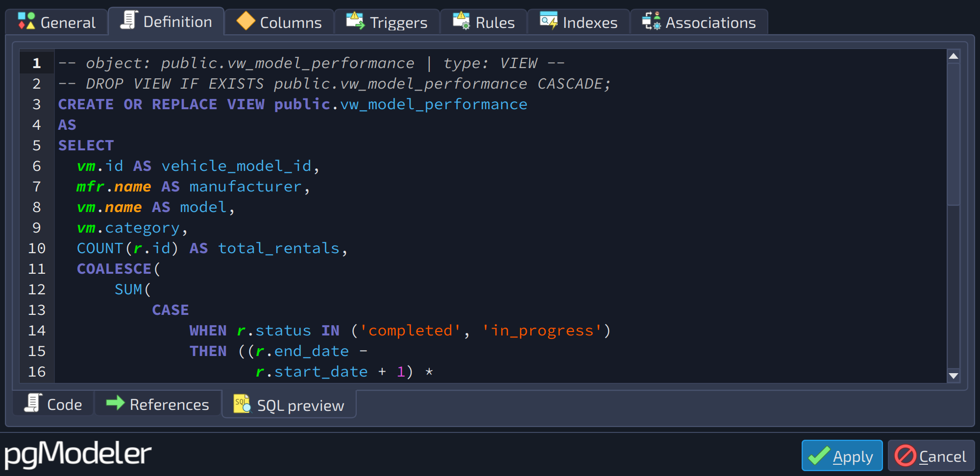Click the vertical scrollbar thumb in the editor

point(954,134)
